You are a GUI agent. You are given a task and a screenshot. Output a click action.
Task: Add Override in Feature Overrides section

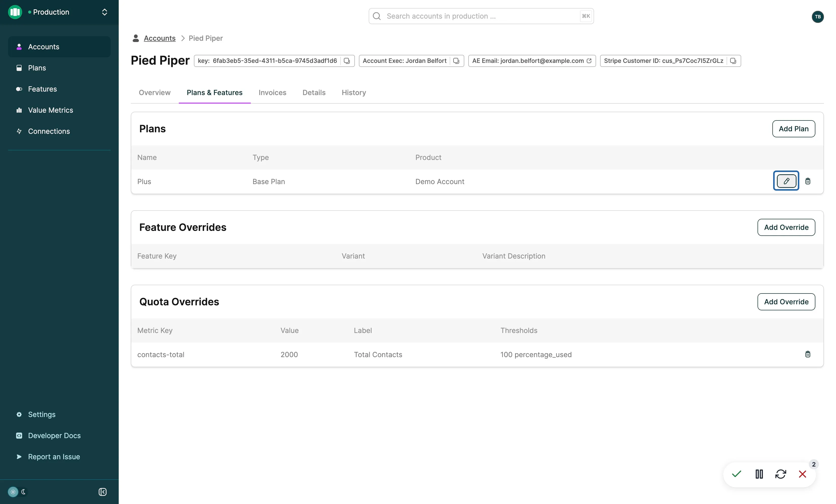pyautogui.click(x=786, y=227)
